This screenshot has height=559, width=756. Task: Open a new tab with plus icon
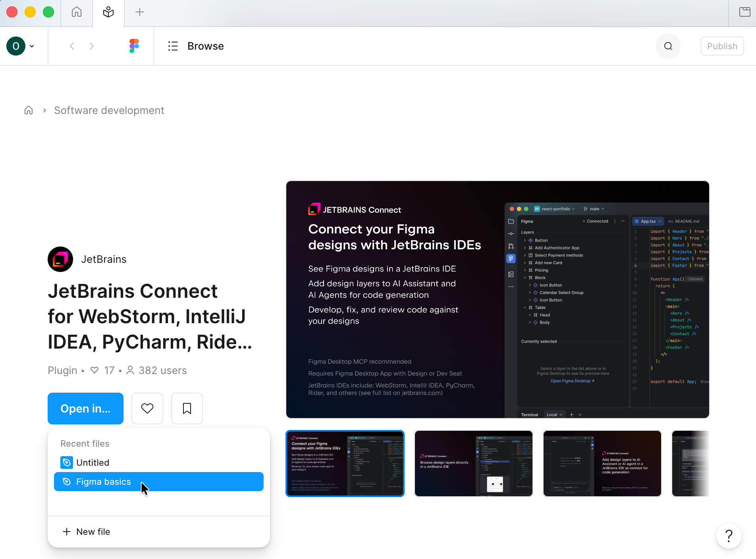[x=140, y=12]
